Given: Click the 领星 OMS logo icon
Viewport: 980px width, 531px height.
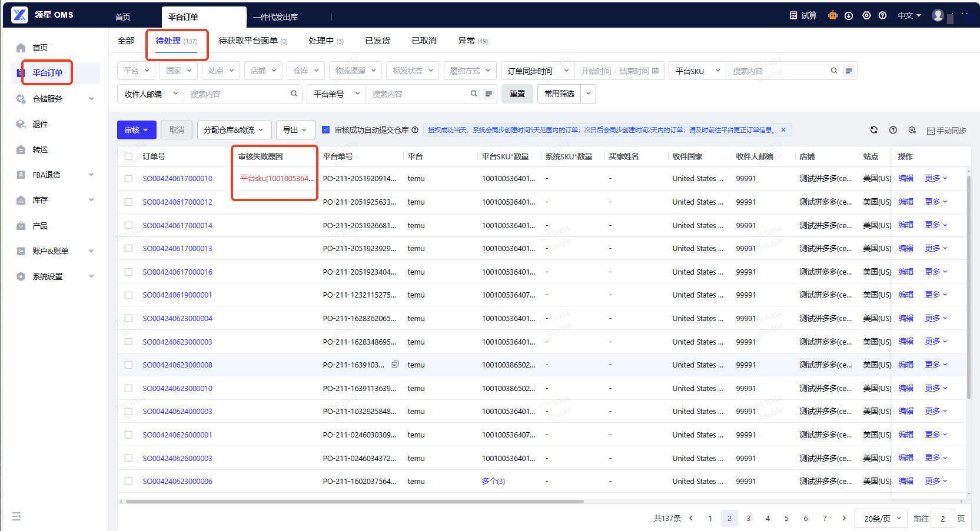Looking at the screenshot, I should [20, 15].
